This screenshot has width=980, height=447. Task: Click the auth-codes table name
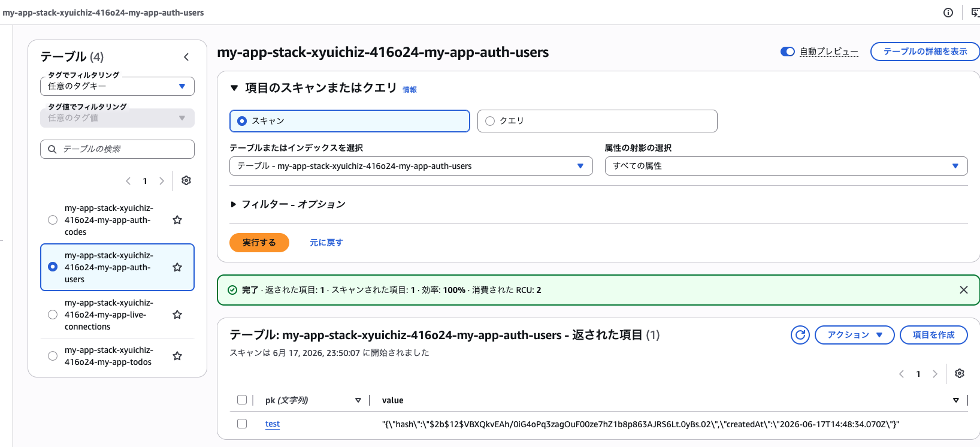(109, 220)
